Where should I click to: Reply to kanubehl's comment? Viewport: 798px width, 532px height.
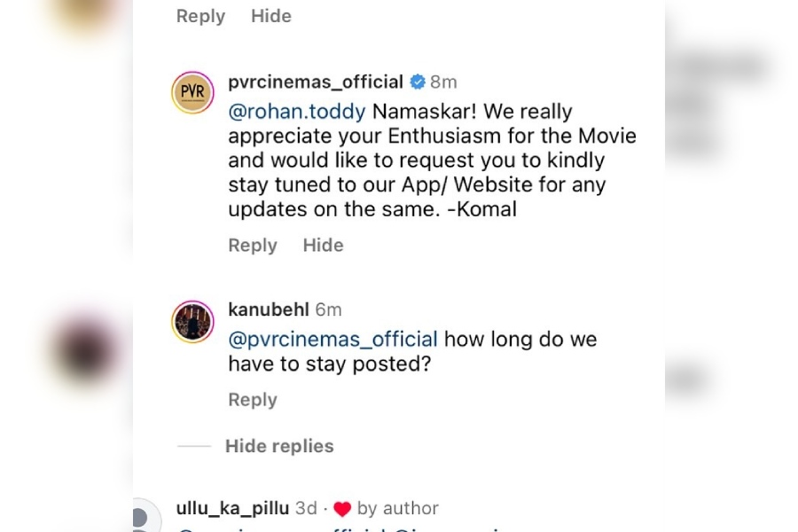(x=253, y=400)
